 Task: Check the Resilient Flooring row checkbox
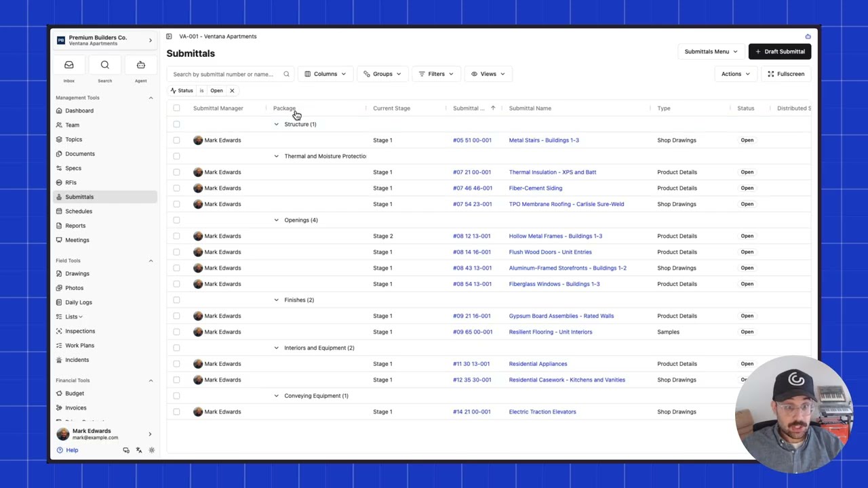point(176,332)
